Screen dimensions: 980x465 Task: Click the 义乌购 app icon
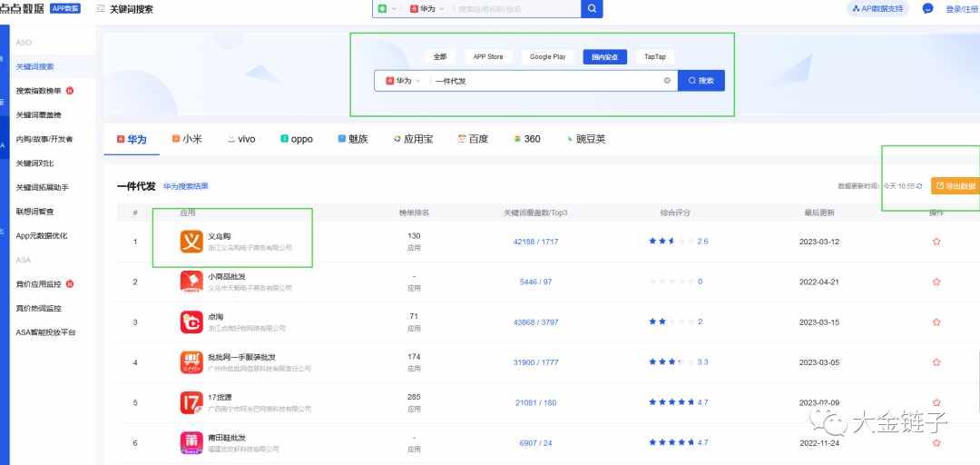coord(191,242)
